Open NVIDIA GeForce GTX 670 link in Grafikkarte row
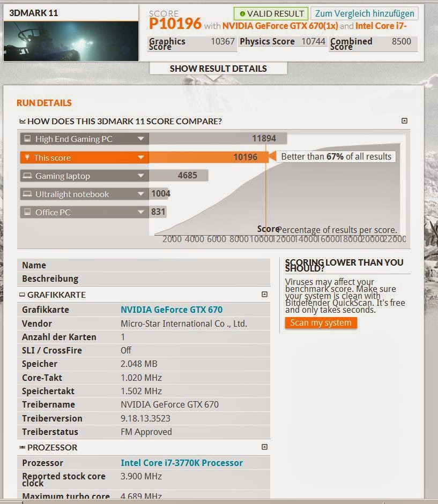 point(172,310)
